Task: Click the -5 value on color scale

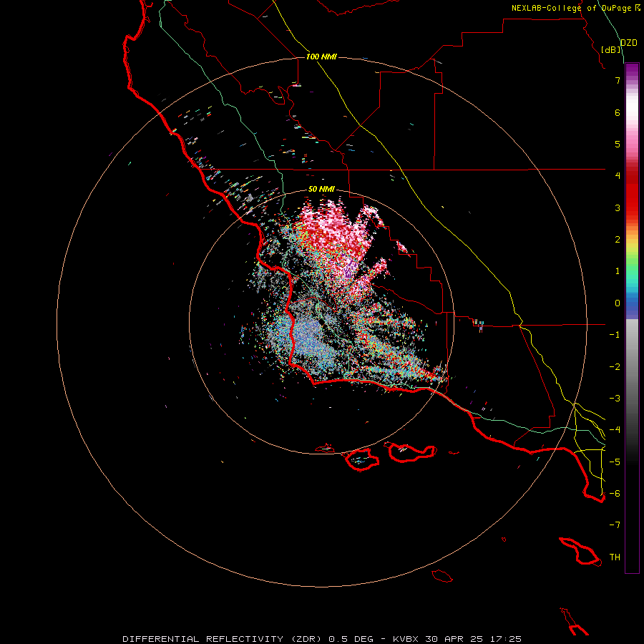Action: click(615, 462)
